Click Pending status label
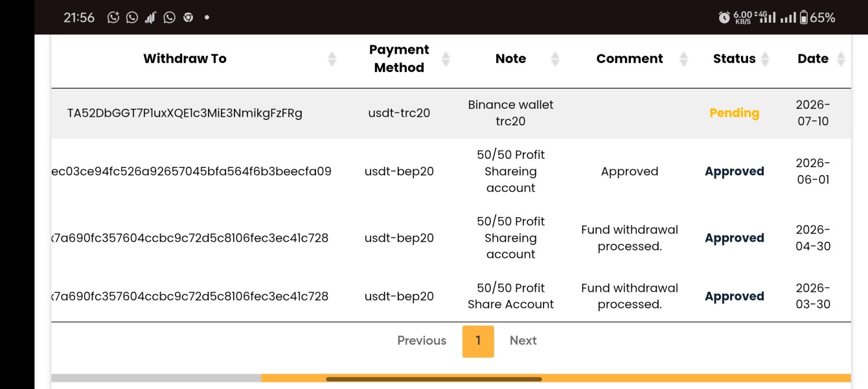The height and width of the screenshot is (389, 868). [x=735, y=113]
